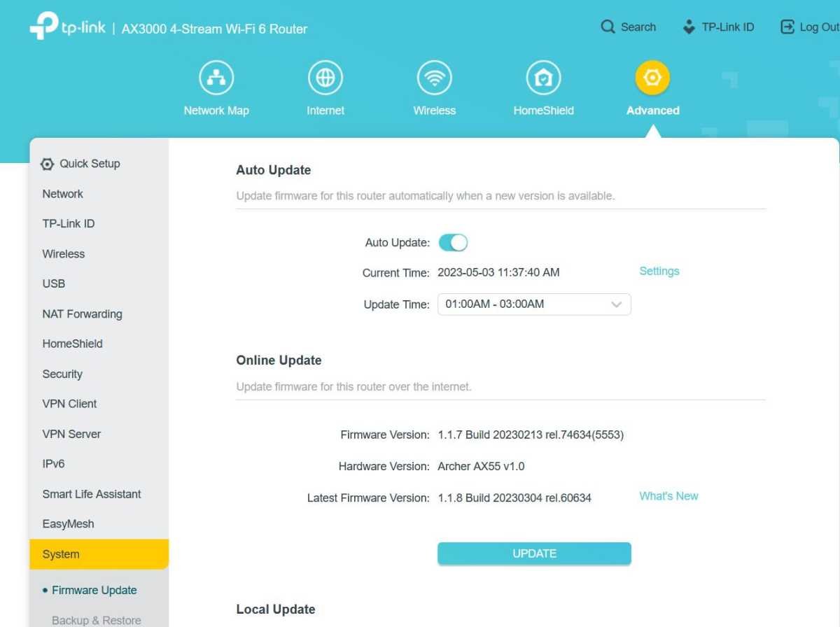Select System in the sidebar
The height and width of the screenshot is (627, 840).
(99, 554)
